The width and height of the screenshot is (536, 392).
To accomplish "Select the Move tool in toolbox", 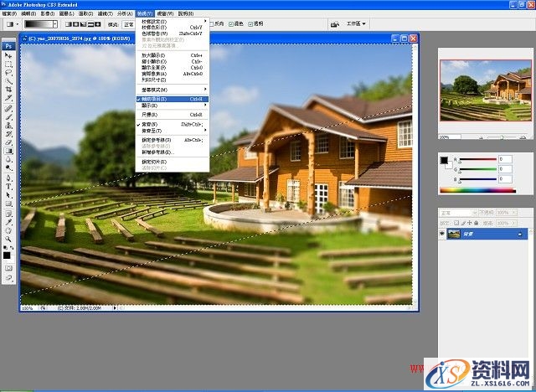I will point(9,55).
